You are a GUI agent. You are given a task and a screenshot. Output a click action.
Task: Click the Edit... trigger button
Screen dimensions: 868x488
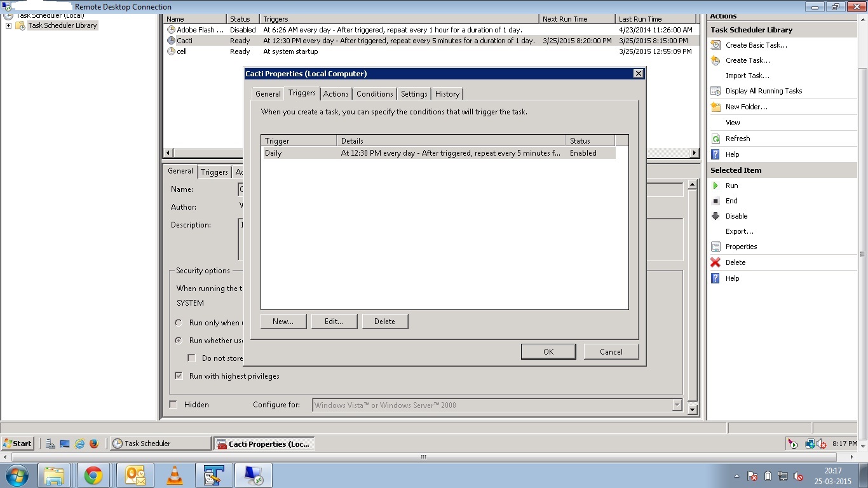click(x=334, y=322)
